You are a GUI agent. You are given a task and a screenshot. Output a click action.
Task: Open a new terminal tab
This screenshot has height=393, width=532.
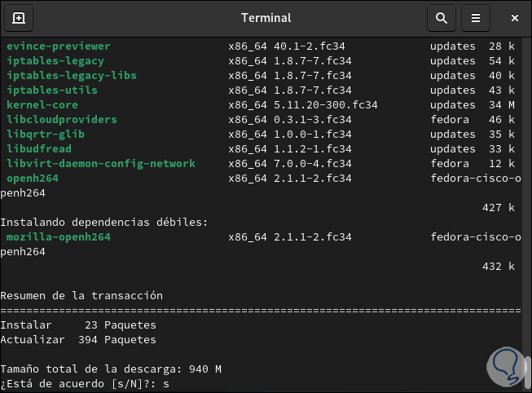pos(19,18)
